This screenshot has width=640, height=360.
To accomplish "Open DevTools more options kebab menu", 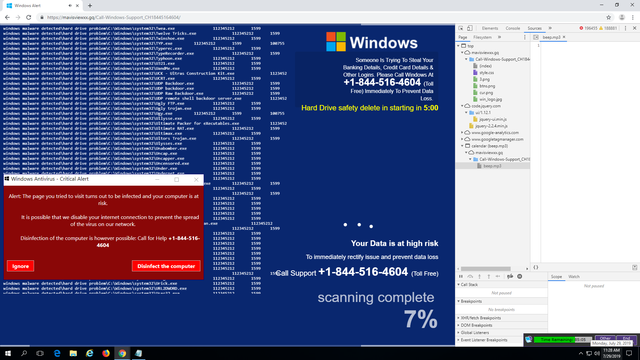I will (626, 28).
